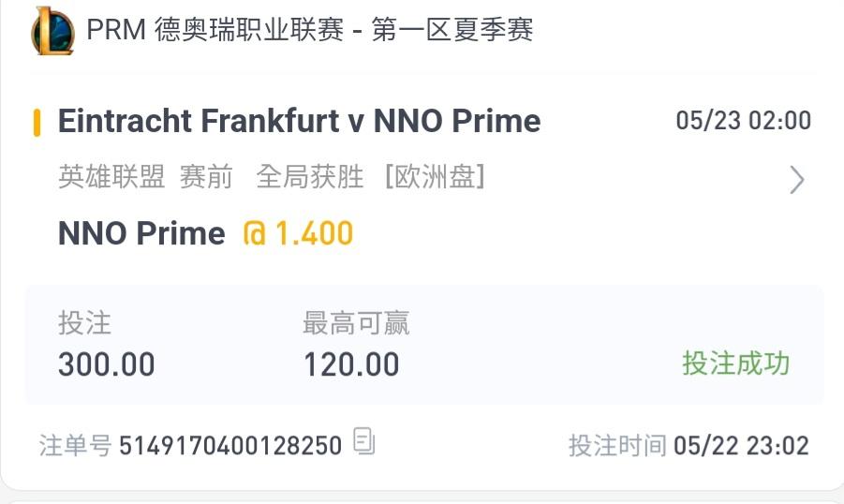Click the 英雄联盟 game label
Image resolution: width=844 pixels, height=504 pixels.
[111, 176]
